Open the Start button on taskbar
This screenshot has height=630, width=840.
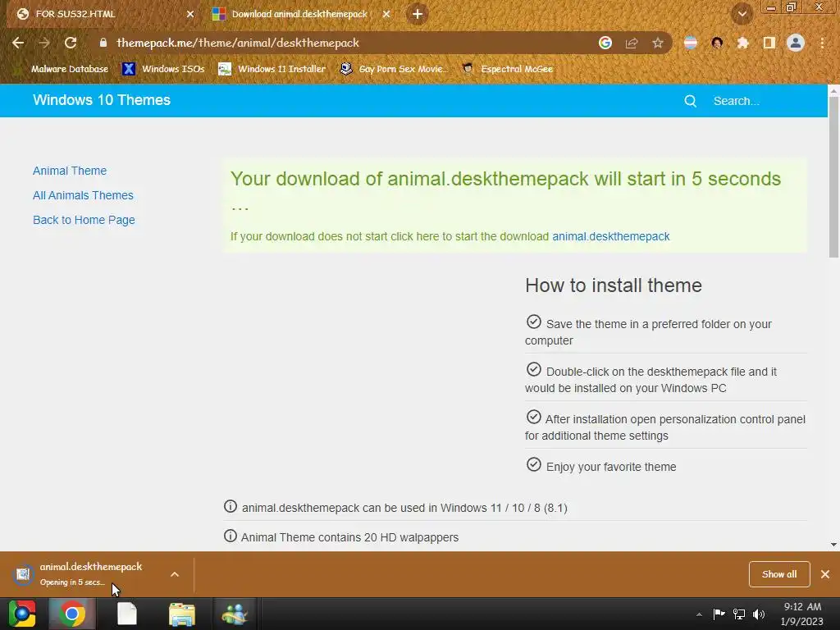[x=22, y=614]
